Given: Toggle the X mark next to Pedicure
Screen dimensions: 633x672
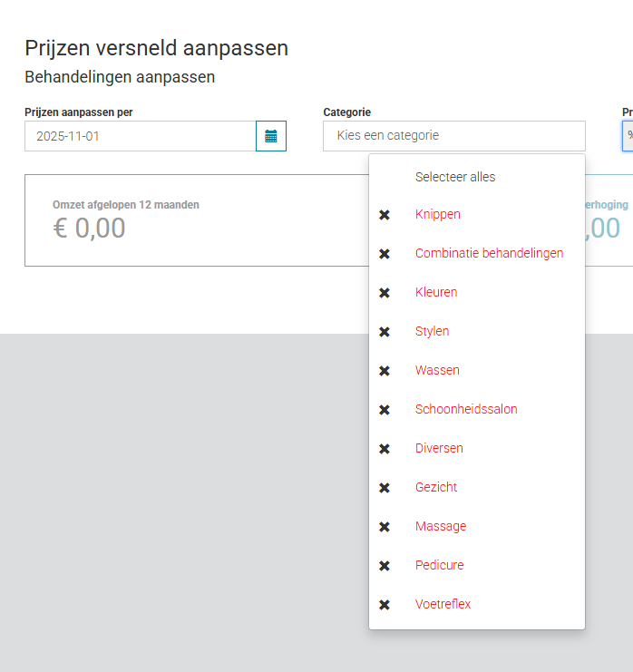Looking at the screenshot, I should (385, 566).
